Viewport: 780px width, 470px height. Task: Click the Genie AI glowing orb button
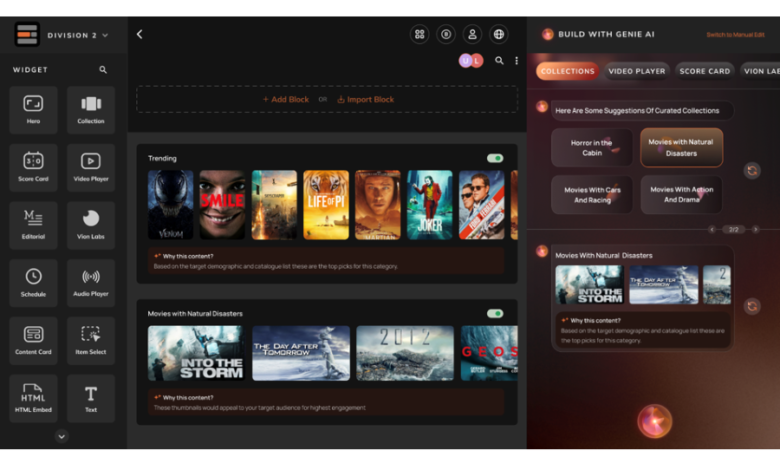coord(655,421)
